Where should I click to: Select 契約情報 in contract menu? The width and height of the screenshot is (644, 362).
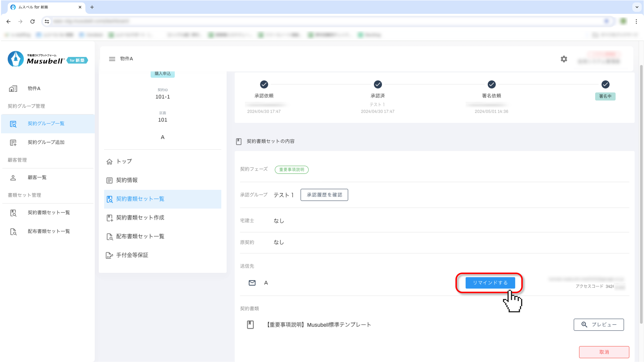pyautogui.click(x=127, y=180)
